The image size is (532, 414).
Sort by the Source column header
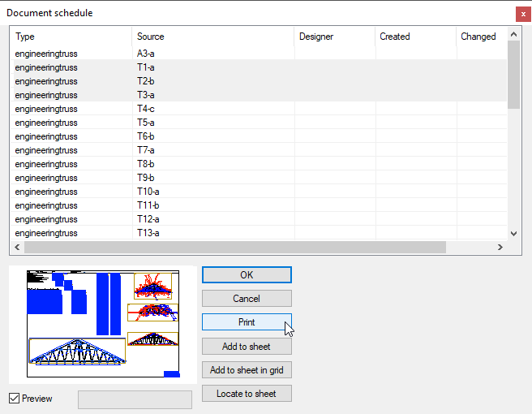(x=212, y=37)
